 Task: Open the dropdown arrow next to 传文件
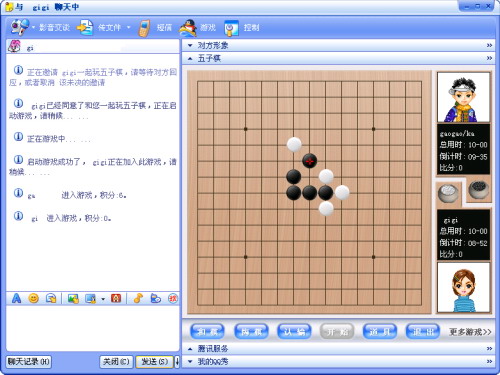tap(128, 27)
